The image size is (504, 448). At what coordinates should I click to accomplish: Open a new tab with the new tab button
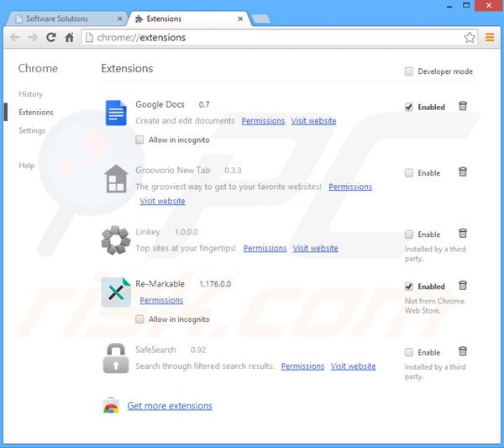(261, 19)
